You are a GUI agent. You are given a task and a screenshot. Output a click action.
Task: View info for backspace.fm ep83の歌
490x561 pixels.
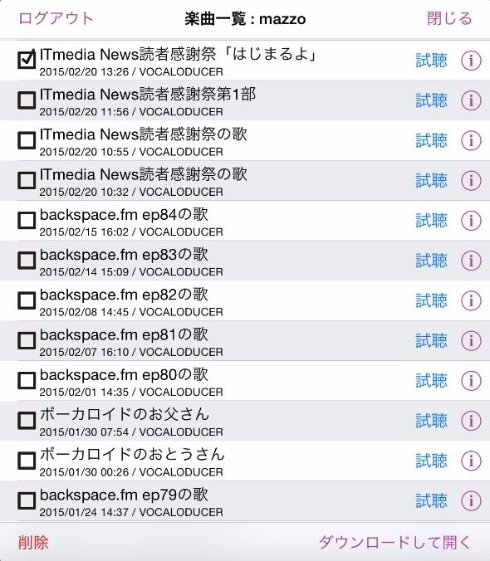coord(471,261)
